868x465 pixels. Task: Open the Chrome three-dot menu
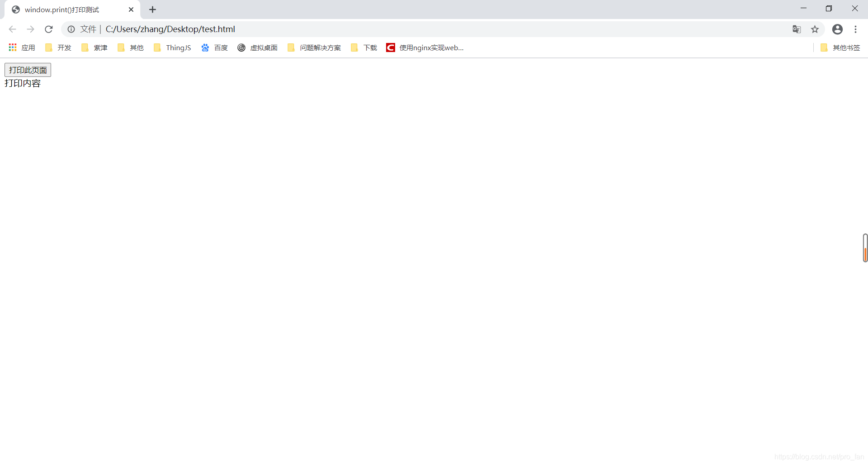click(855, 29)
